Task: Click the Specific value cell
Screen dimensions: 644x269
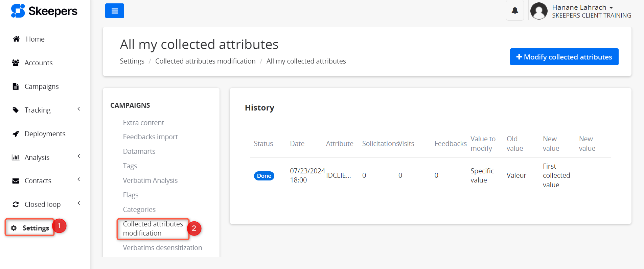Action: (x=482, y=175)
